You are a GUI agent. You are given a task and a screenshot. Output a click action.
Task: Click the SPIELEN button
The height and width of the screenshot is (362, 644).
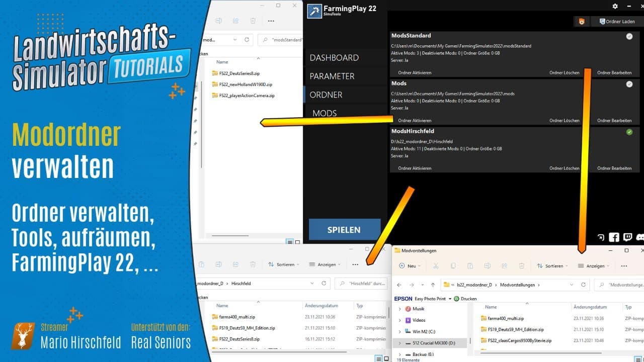click(x=344, y=230)
